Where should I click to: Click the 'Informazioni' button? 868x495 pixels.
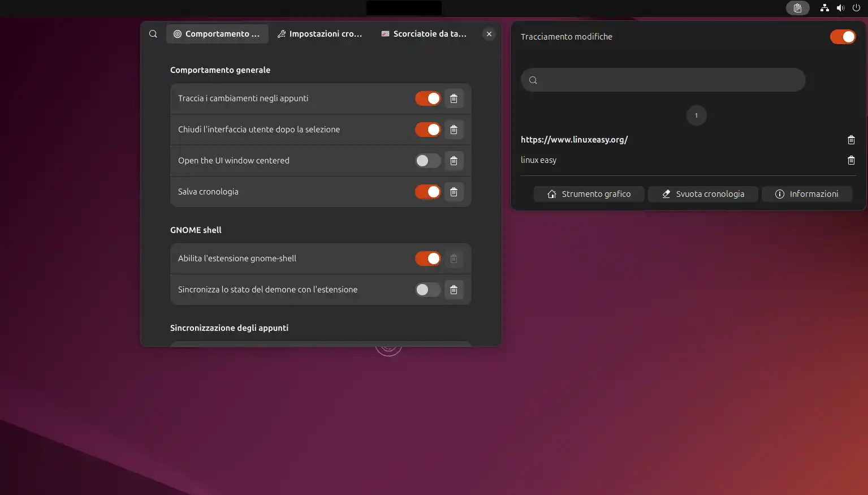807,193
